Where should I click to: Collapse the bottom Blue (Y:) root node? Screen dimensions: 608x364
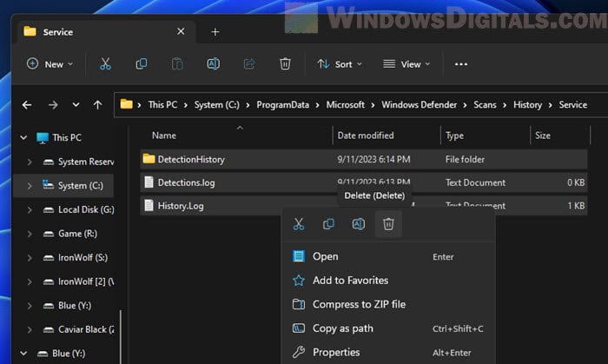point(23,354)
